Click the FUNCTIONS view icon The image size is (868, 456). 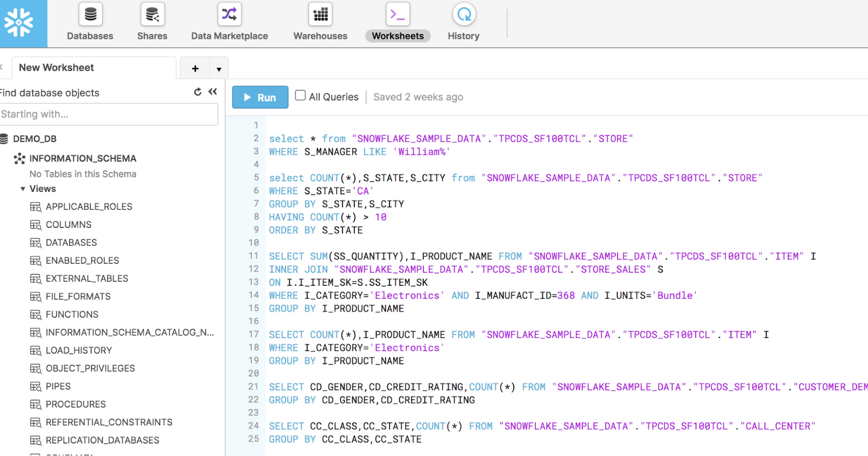pos(36,315)
